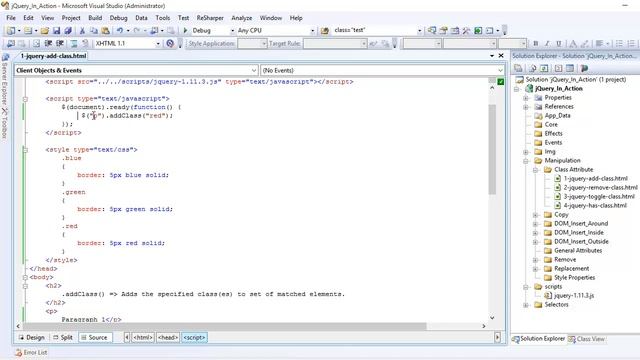This screenshot has height=360, width=640.
Task: Select the 1-jquery-add-class.html editor tab
Action: coord(53,56)
